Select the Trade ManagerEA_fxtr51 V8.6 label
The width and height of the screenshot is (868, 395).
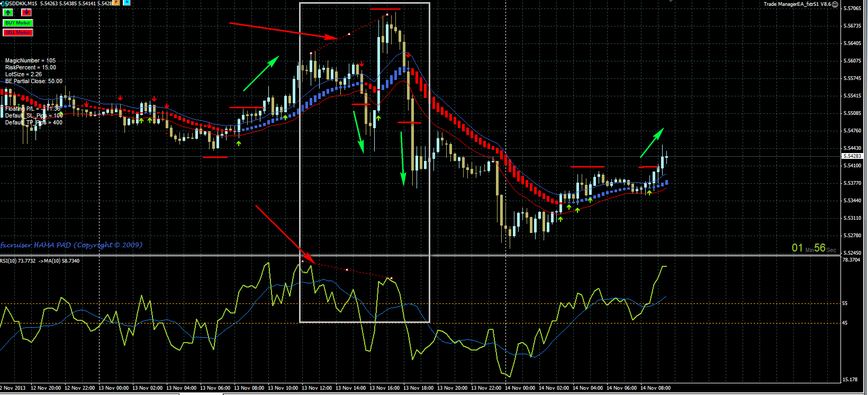pos(797,4)
